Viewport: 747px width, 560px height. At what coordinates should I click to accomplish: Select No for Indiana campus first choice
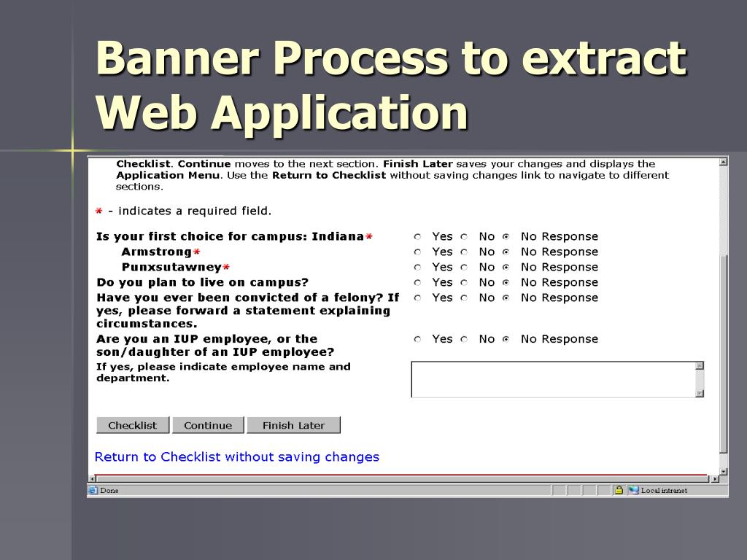tap(464, 237)
